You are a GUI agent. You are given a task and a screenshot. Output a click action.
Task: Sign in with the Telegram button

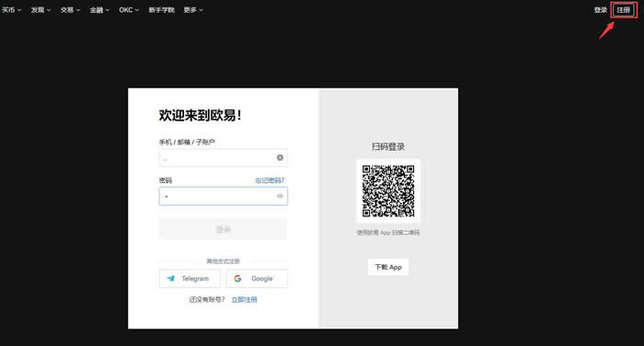coord(190,279)
